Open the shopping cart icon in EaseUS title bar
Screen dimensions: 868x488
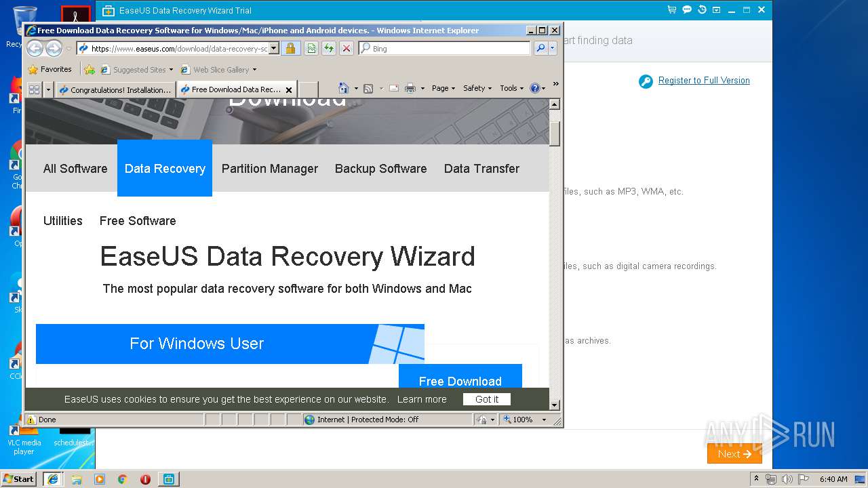672,10
